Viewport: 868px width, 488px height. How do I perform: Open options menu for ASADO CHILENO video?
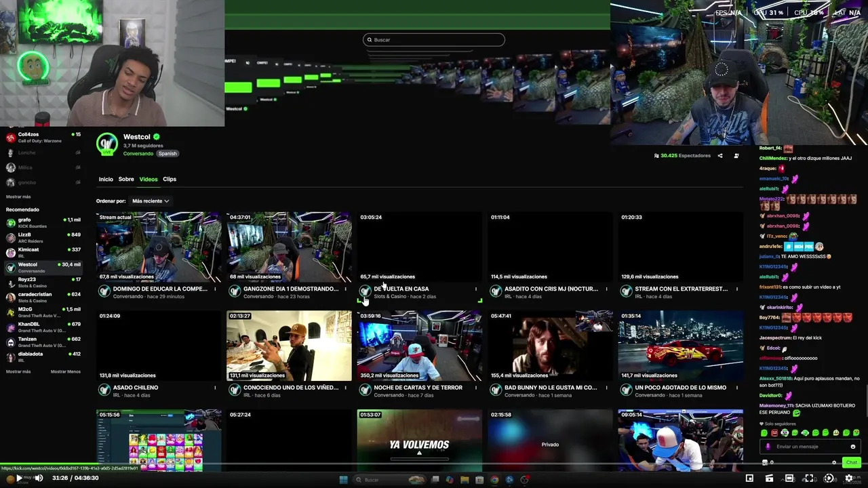(x=215, y=388)
